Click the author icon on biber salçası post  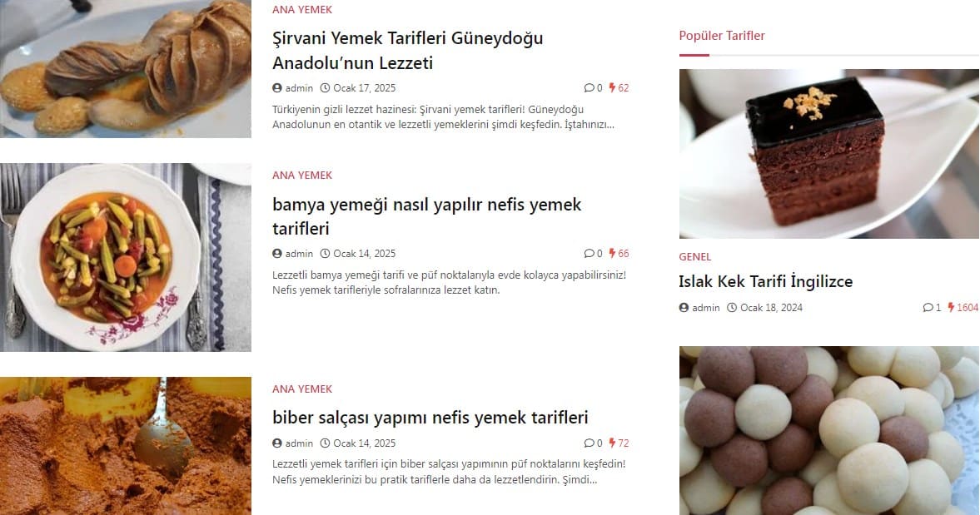(277, 443)
